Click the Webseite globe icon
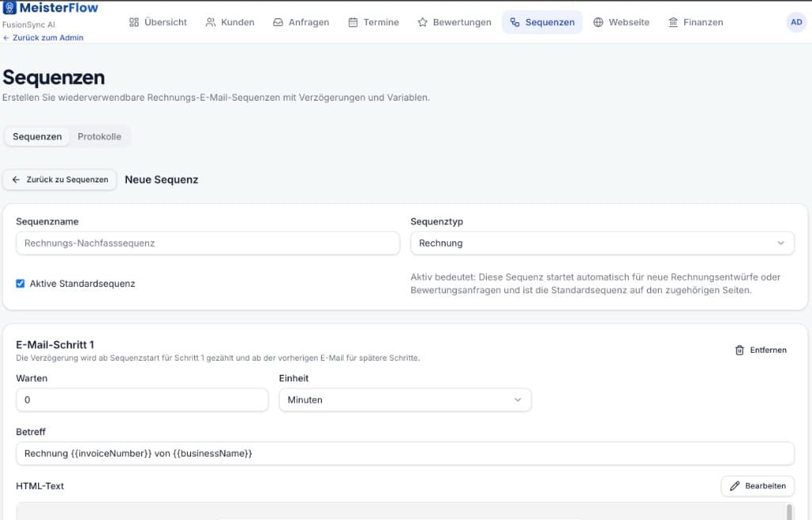Viewport: 812px width, 520px height. (x=598, y=22)
